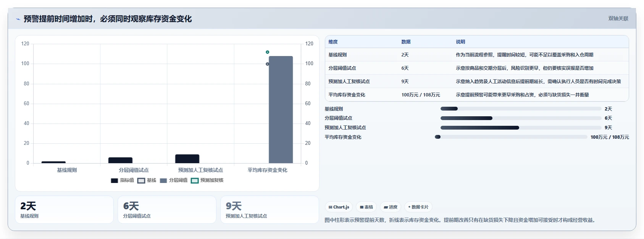This screenshot has width=644, height=239.
Task: Click the 预测加人工复核试点 progress bar
Action: pyautogui.click(x=521, y=128)
